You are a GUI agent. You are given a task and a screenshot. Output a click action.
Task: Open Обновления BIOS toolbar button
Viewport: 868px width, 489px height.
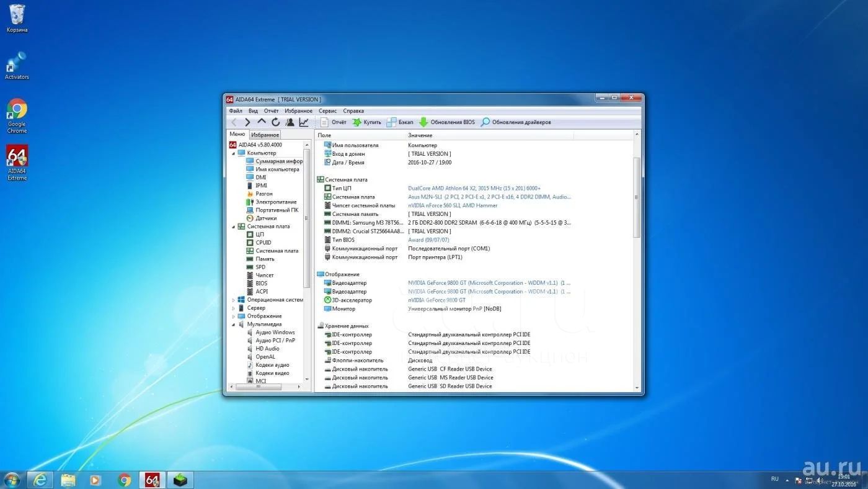click(447, 122)
